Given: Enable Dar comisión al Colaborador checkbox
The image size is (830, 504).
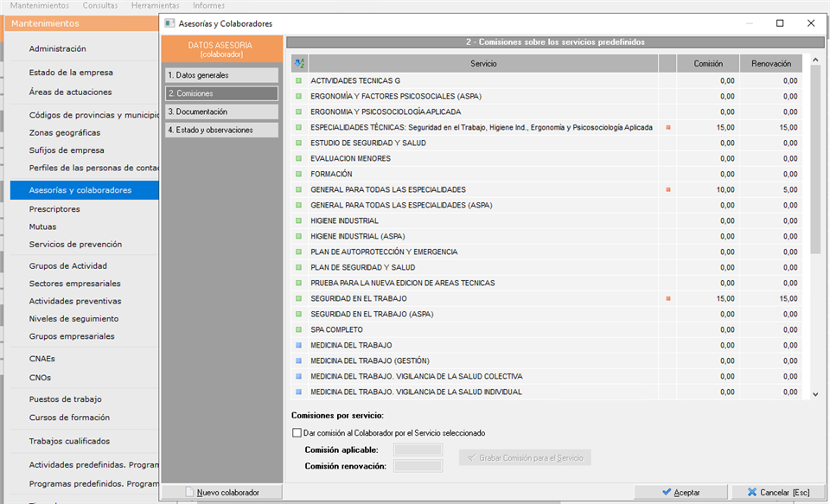Looking at the screenshot, I should pos(297,432).
